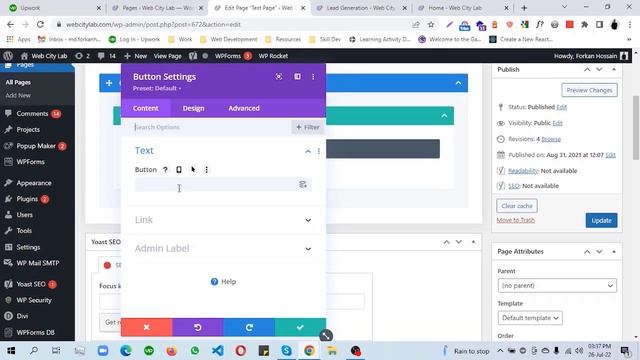Viewport: 640px width, 360px height.
Task: Open WhatsApp from taskbar
Action: (x=195, y=351)
